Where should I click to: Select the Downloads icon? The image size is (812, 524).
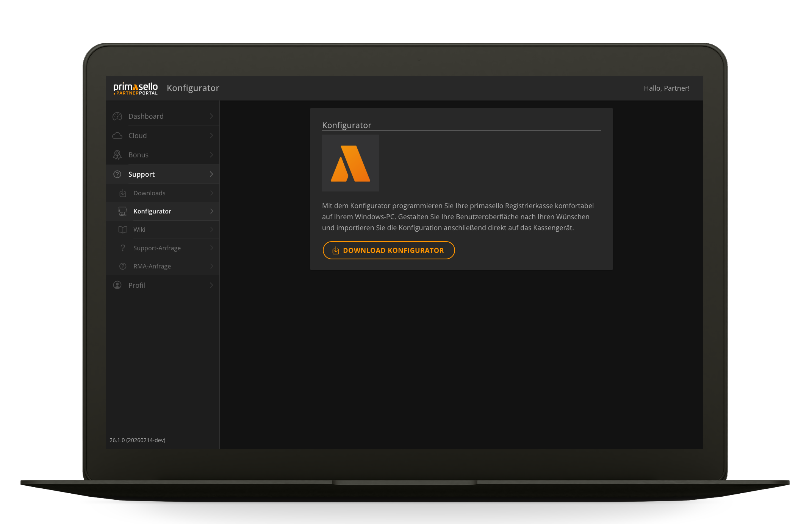tap(122, 193)
